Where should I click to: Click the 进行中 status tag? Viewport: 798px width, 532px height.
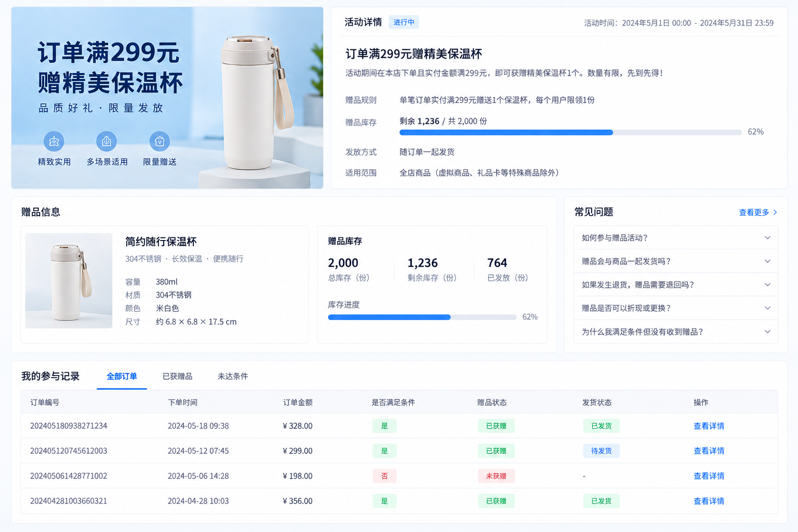pos(404,22)
